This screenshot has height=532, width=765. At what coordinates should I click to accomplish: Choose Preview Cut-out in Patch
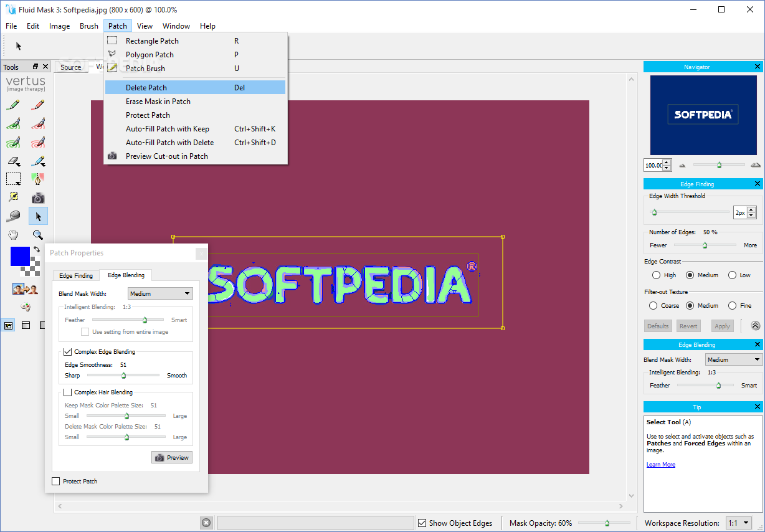[195, 156]
